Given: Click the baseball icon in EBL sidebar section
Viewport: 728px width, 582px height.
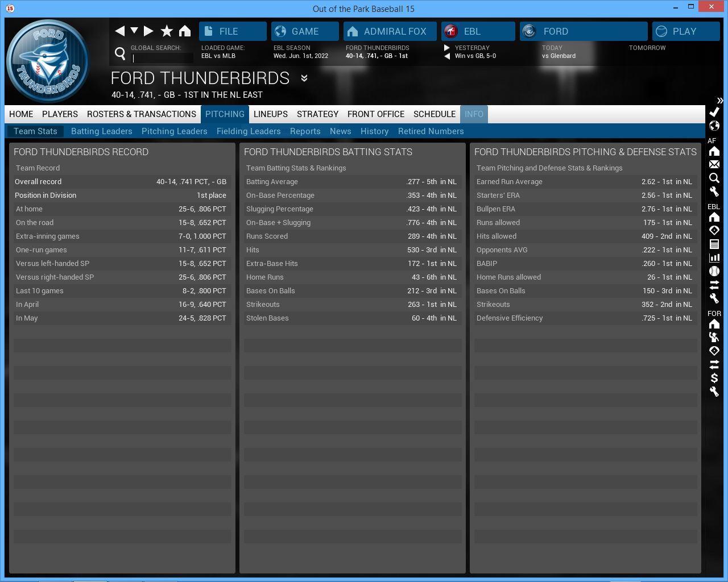Looking at the screenshot, I should click(714, 271).
